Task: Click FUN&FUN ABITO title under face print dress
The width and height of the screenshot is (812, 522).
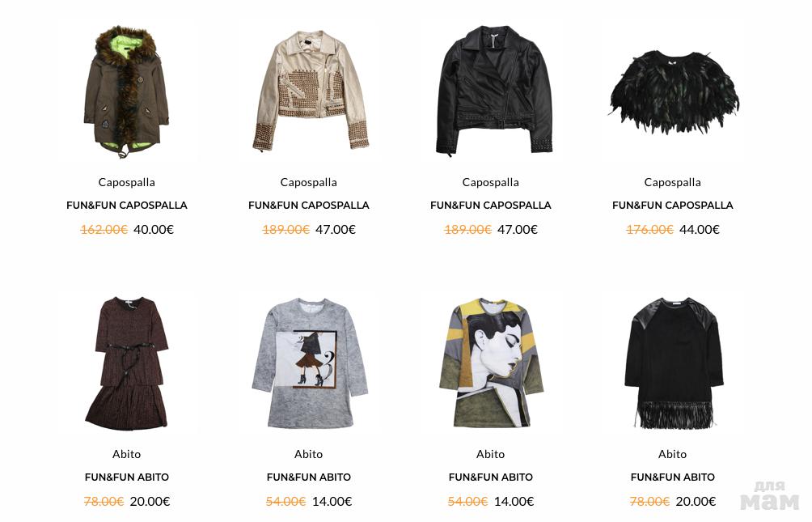Action: tap(490, 477)
